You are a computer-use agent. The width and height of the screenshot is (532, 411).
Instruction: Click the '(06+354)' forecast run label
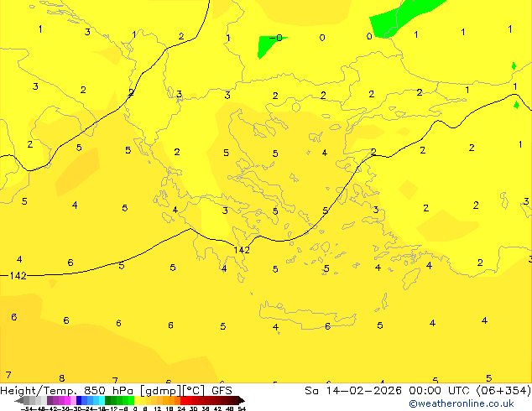click(503, 391)
